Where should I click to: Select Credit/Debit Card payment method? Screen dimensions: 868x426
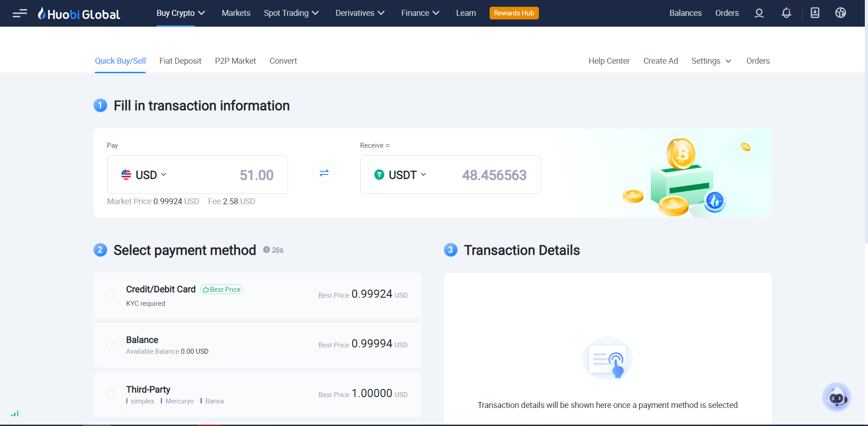click(257, 295)
